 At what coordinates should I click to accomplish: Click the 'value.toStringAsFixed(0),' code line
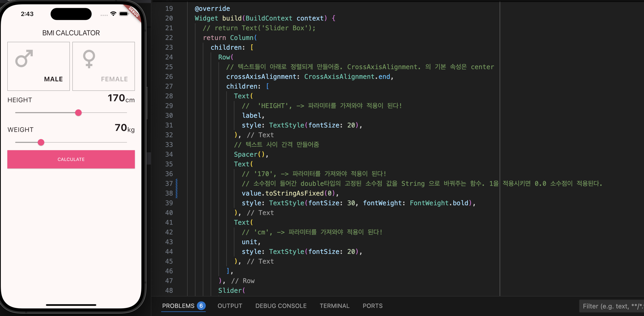pos(290,193)
